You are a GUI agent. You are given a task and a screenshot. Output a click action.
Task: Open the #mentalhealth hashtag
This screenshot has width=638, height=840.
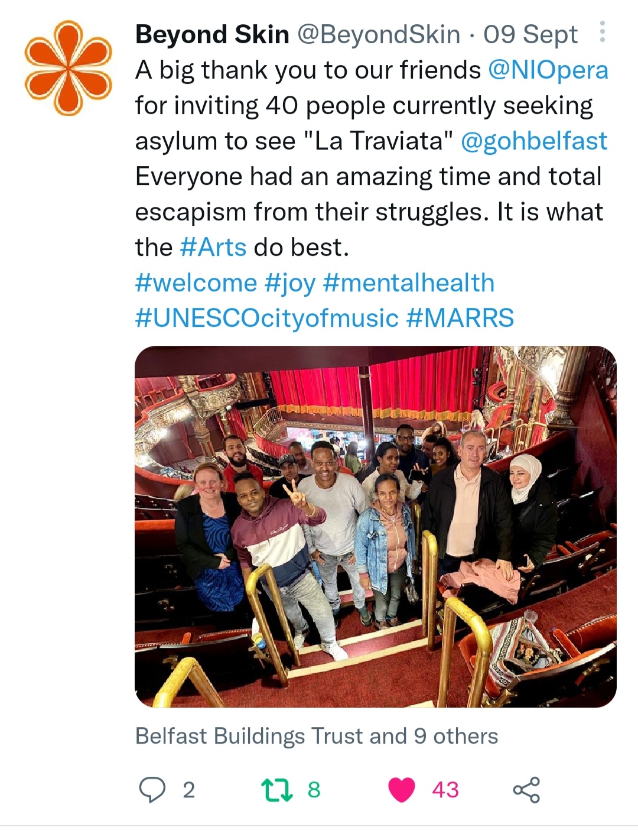pos(409,283)
